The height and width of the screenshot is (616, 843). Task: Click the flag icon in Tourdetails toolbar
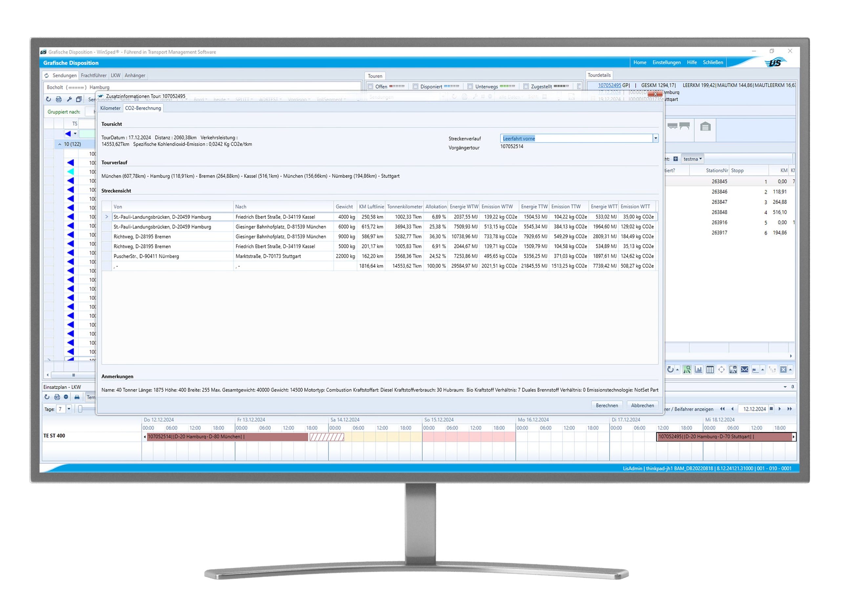coord(756,370)
